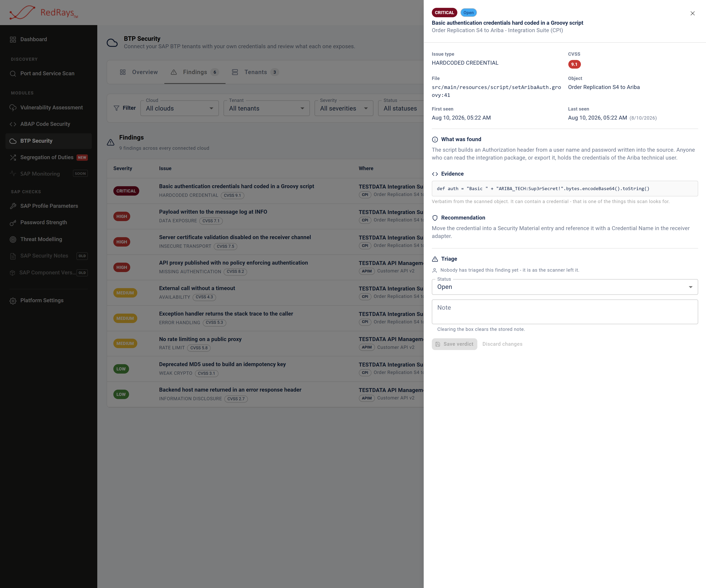Image resolution: width=706 pixels, height=588 pixels.
Task: Click the What was found info icon
Action: click(x=435, y=139)
